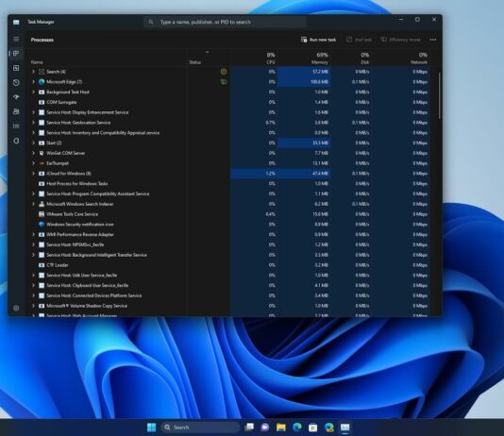Screen dimensions: 504x436
Task: Open App history from the sidebar
Action: click(x=16, y=82)
